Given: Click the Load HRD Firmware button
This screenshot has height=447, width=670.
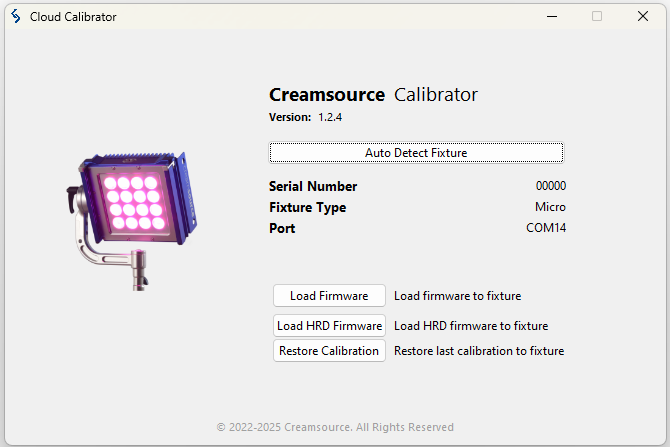Looking at the screenshot, I should click(x=329, y=326).
